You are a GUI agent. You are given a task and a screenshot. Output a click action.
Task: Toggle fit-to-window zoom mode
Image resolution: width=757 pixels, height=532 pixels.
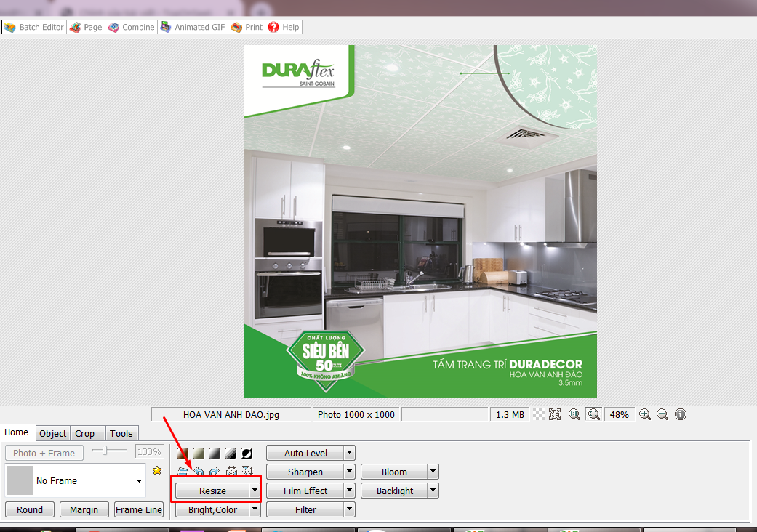tap(593, 414)
